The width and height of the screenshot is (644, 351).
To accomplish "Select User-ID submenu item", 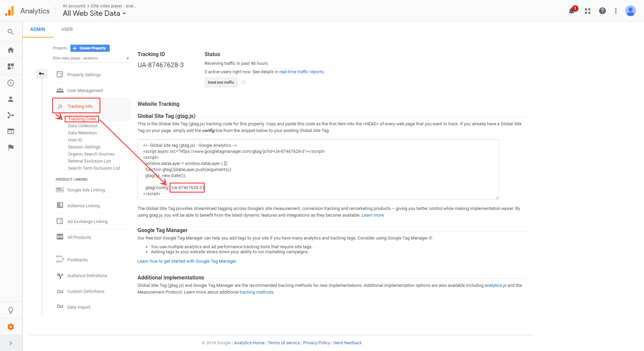I will (x=75, y=140).
